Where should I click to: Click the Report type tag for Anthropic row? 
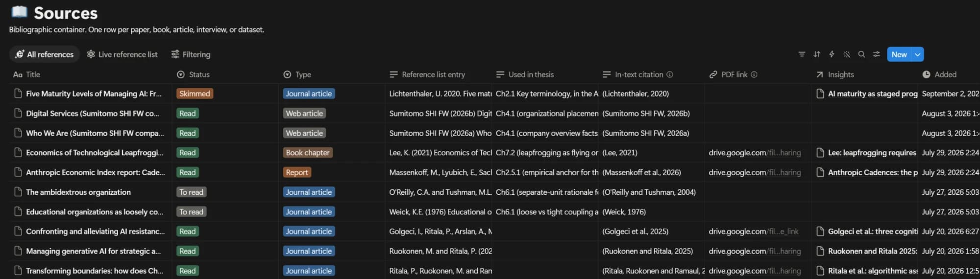(x=297, y=172)
